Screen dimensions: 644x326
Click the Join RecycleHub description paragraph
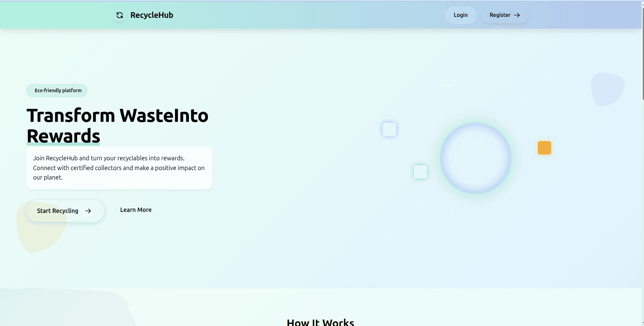point(119,168)
